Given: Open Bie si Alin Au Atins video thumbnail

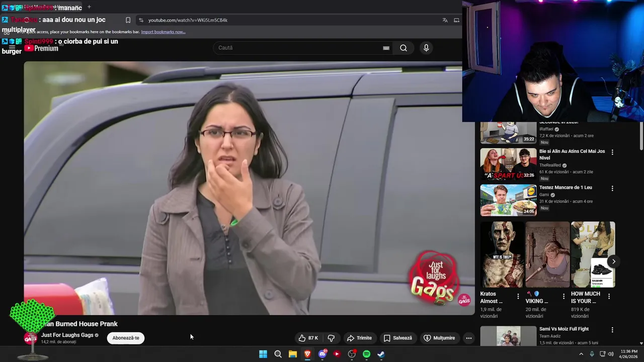Looking at the screenshot, I should 508,164.
